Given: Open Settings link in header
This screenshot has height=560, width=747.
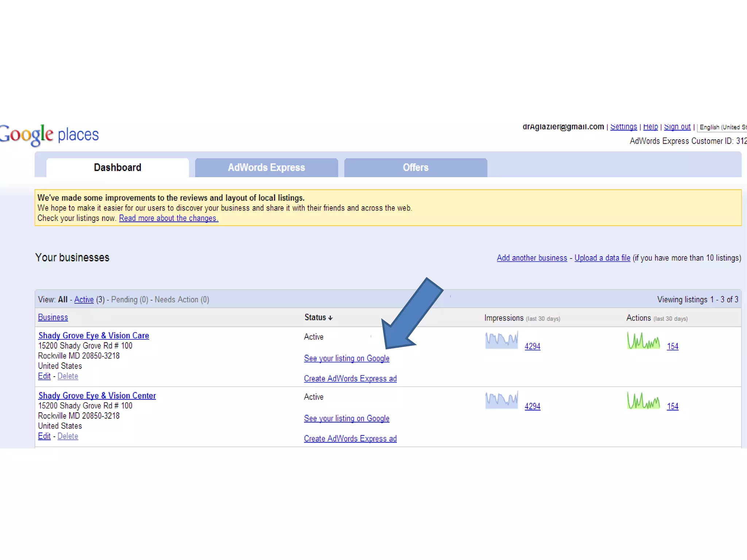Looking at the screenshot, I should 623,127.
